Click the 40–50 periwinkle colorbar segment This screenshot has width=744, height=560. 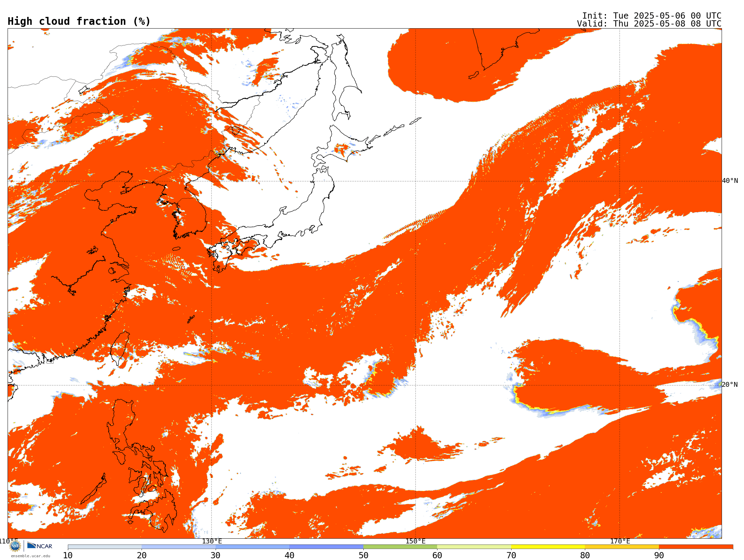(326, 547)
